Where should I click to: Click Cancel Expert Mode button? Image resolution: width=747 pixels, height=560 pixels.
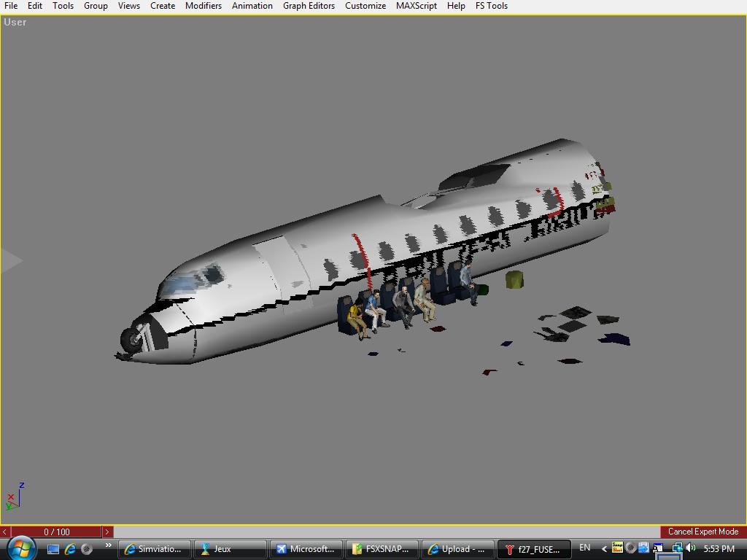coord(703,532)
